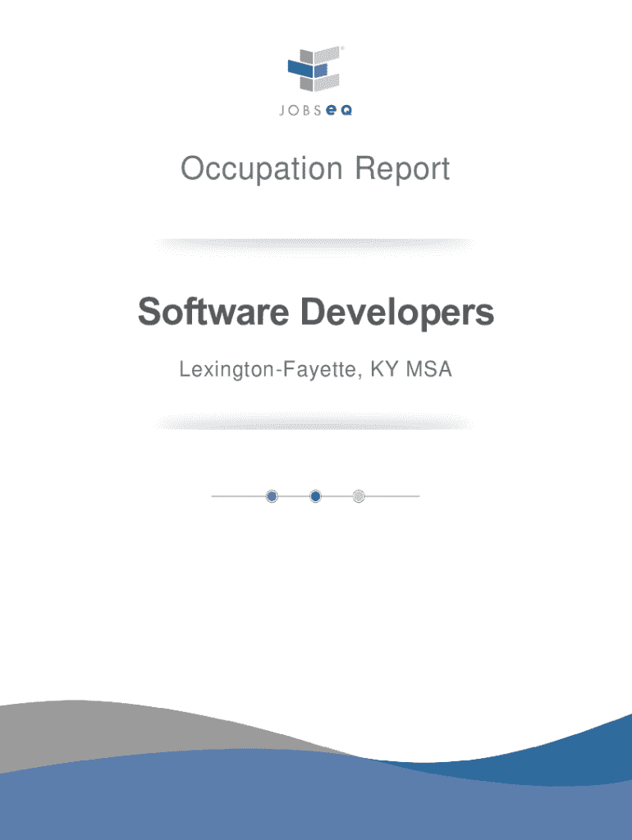Viewport: 632px width, 840px height.
Task: Select the gray third progress dot
Action: [x=359, y=496]
